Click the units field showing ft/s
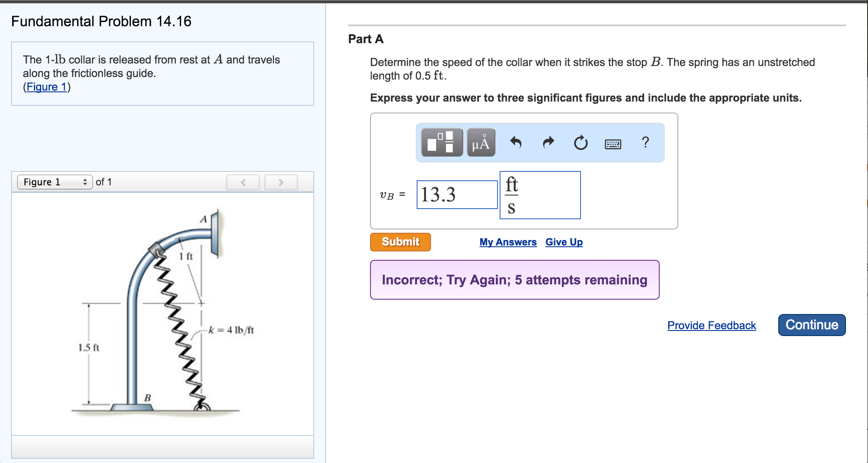 click(x=540, y=195)
